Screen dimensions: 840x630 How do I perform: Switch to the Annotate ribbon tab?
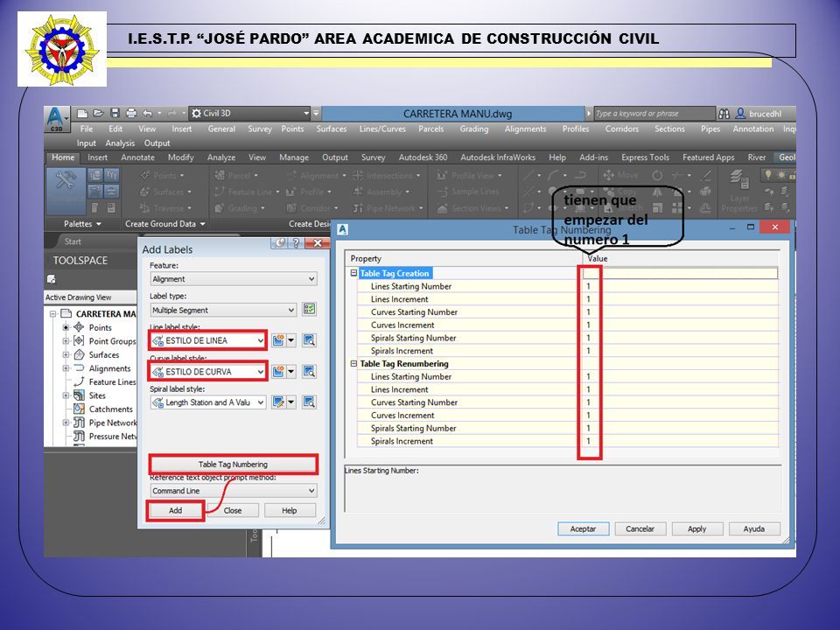click(137, 157)
